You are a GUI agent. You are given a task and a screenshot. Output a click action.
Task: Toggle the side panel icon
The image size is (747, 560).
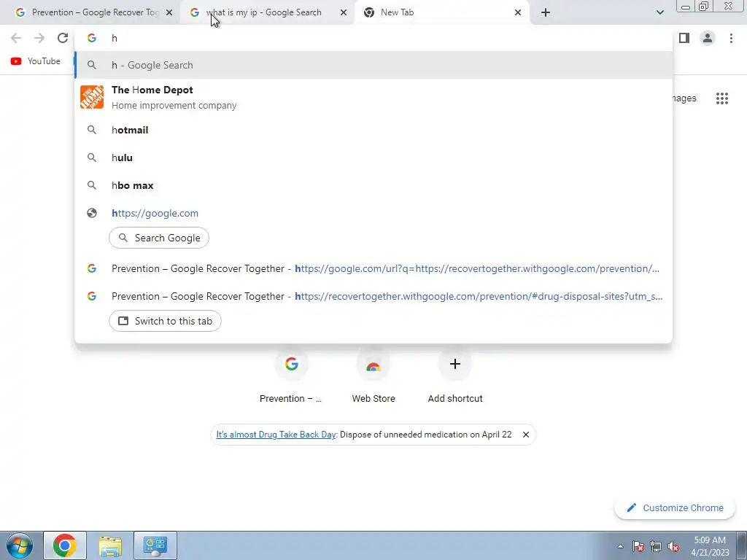pos(684,38)
